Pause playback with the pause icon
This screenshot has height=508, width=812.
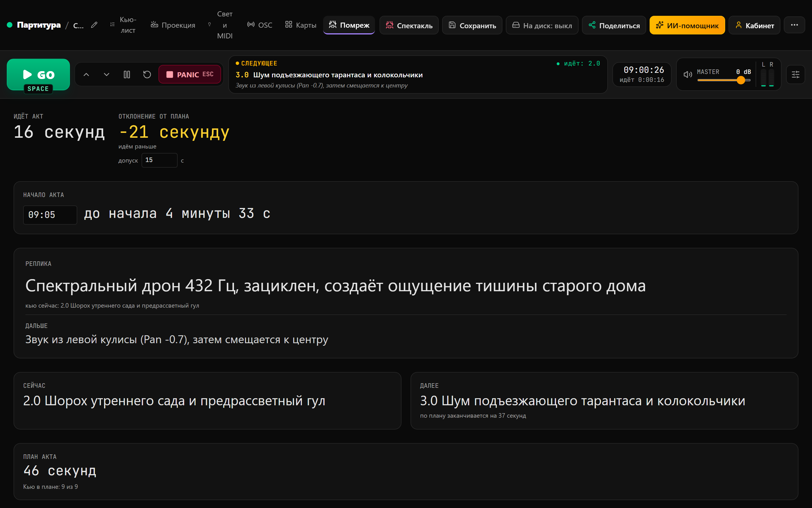127,75
